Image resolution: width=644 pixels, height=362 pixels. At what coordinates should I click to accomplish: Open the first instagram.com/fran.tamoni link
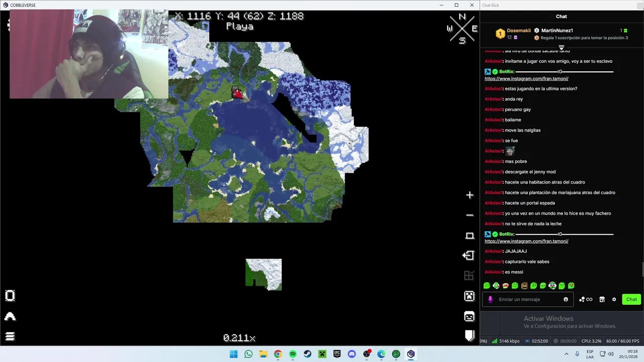click(526, 78)
